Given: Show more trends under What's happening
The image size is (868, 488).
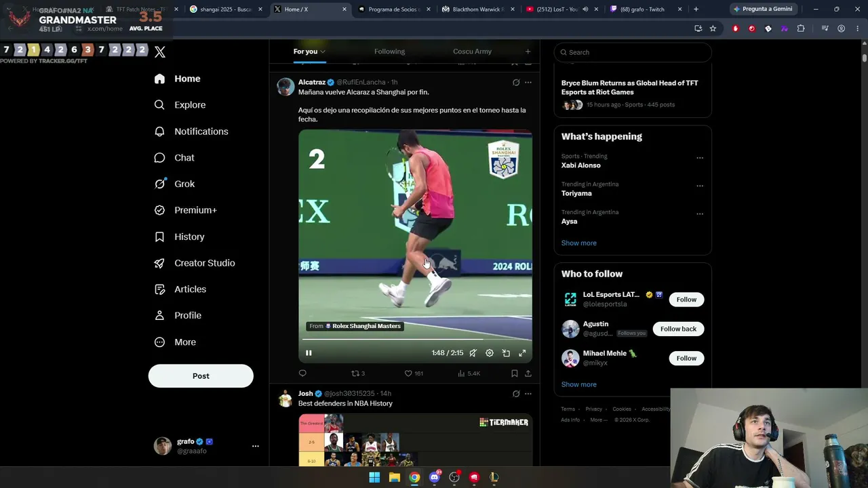Looking at the screenshot, I should tap(578, 243).
